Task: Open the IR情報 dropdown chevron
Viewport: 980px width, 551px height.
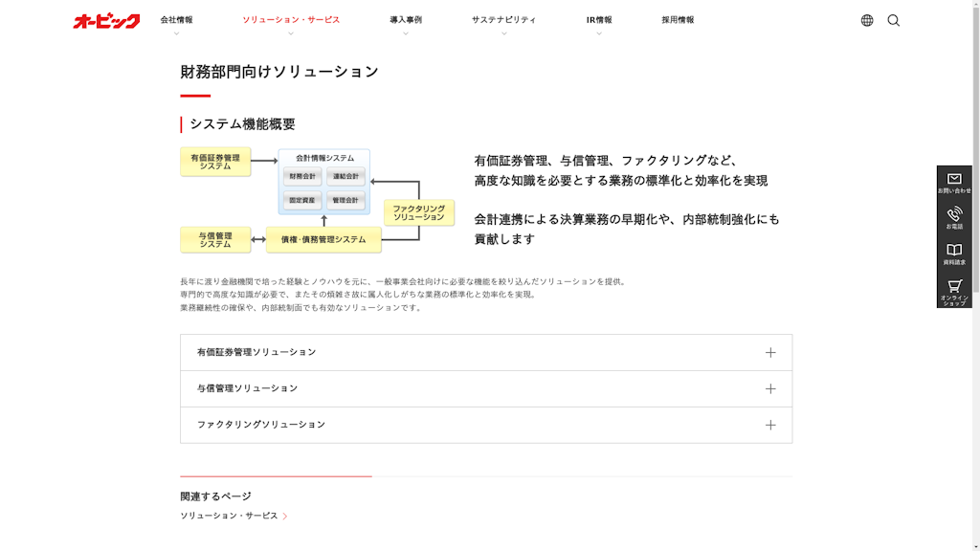Action: [597, 31]
